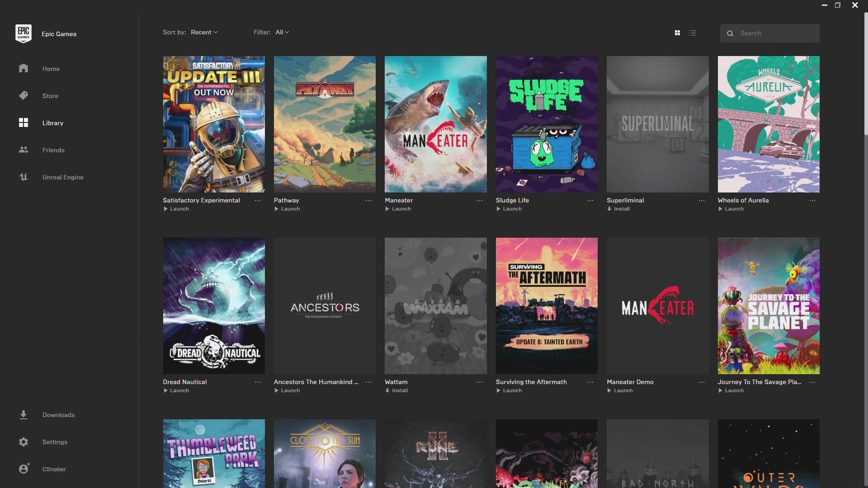Click the Downloads arrow icon

(x=24, y=414)
